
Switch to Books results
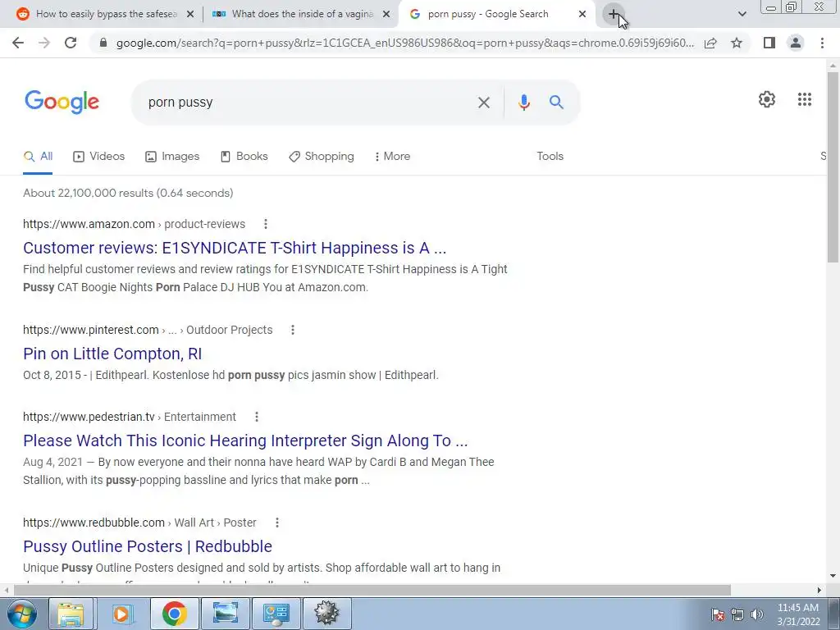(244, 157)
